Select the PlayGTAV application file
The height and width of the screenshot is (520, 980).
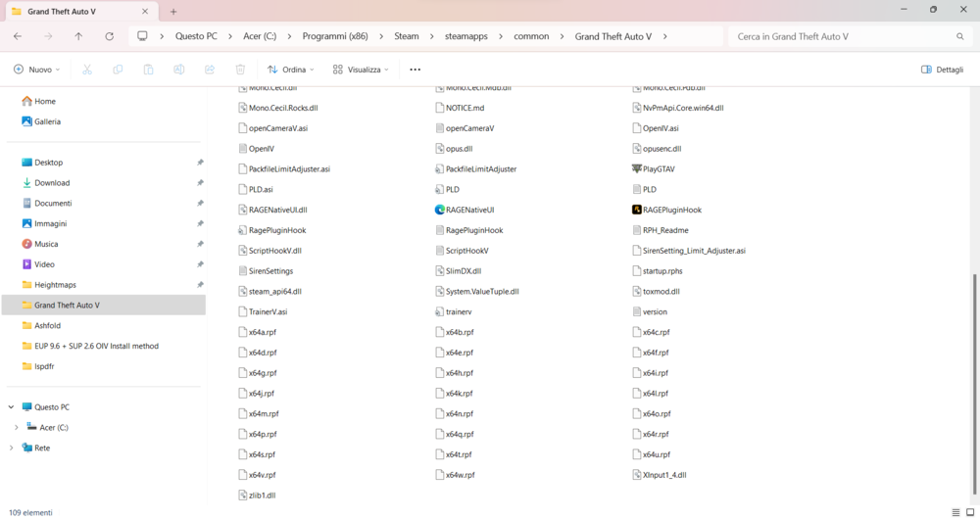click(x=654, y=168)
